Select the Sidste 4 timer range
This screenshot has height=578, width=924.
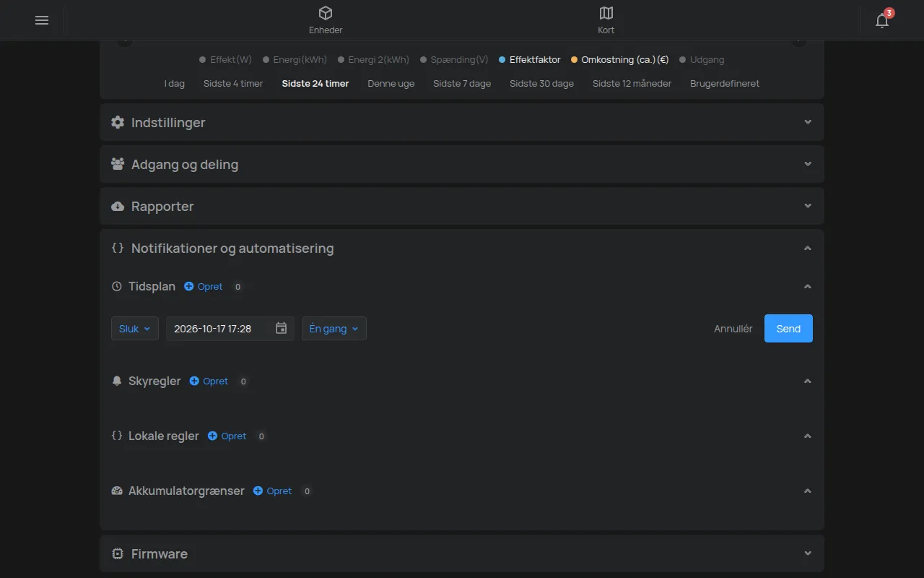(x=233, y=84)
